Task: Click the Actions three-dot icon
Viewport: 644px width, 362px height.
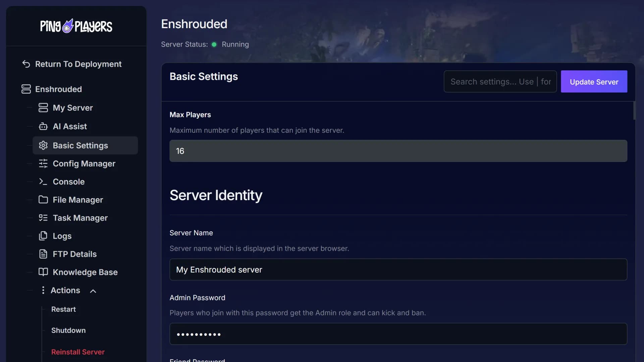Action: pos(43,290)
